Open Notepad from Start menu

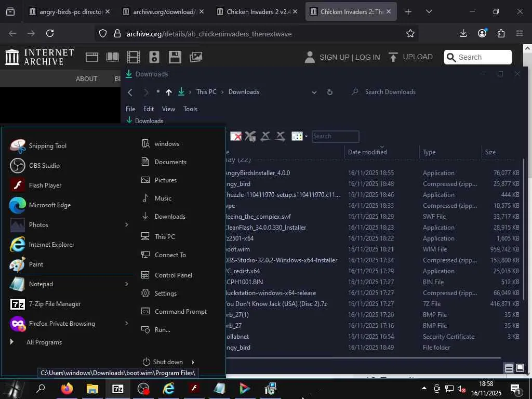click(31, 284)
